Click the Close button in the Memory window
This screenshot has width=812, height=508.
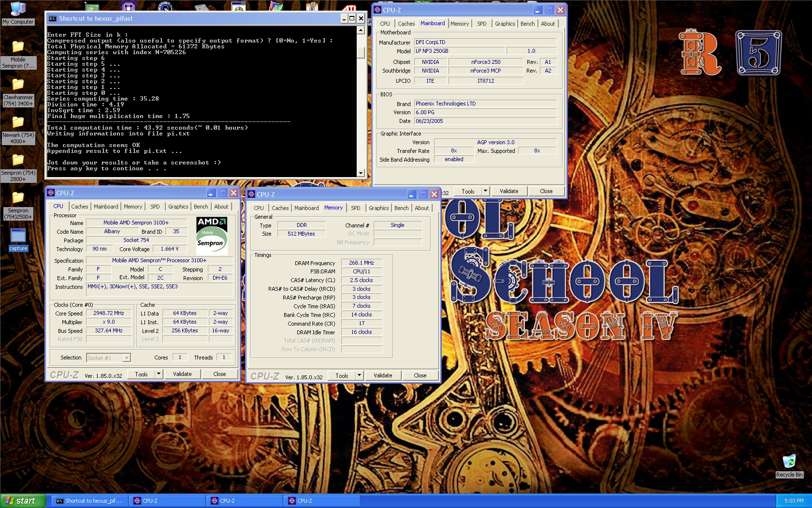(420, 375)
